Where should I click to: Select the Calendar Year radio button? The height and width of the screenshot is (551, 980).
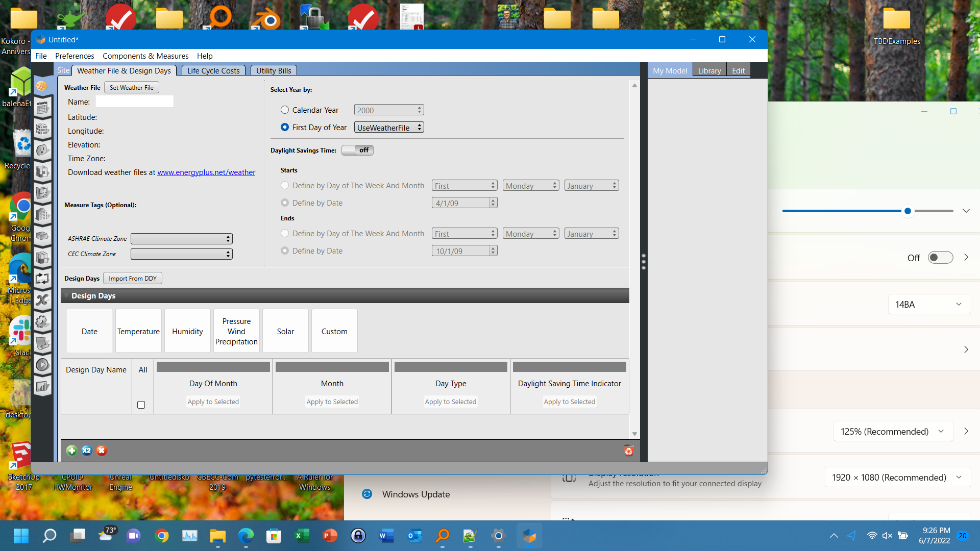(285, 110)
